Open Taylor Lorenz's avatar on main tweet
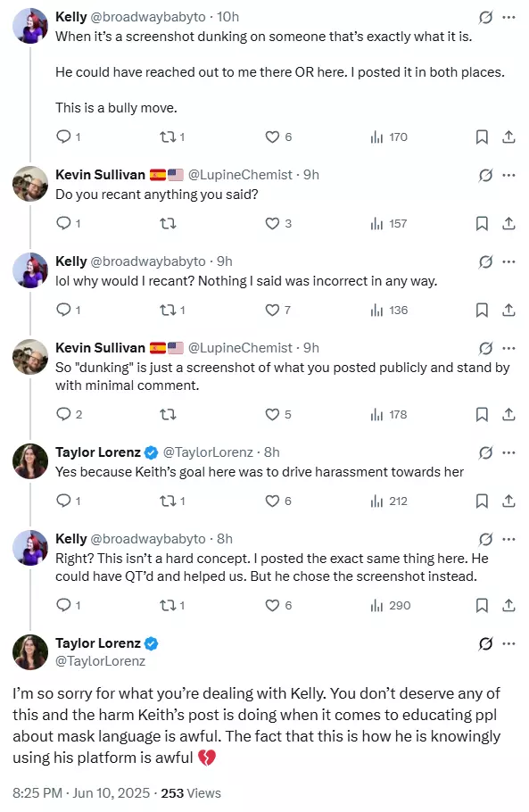529x812 pixels. tap(30, 652)
